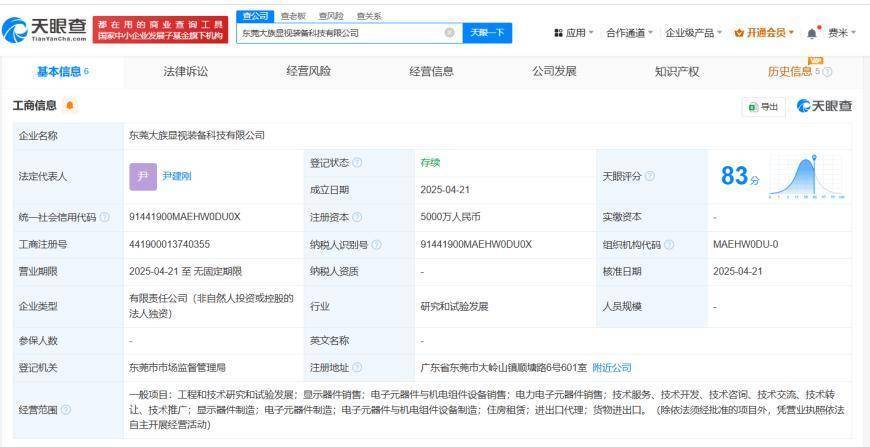Click the help icon beside 组织机构代码
The image size is (870, 447).
pos(669,245)
